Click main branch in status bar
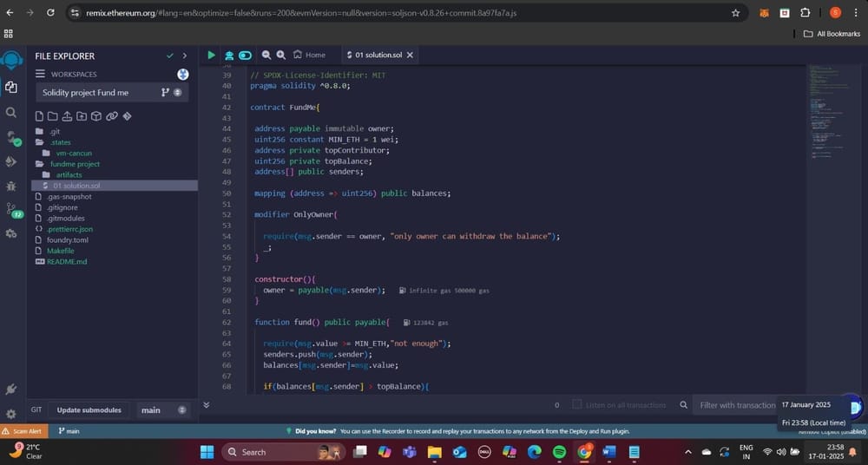This screenshot has width=868, height=465. pos(69,430)
